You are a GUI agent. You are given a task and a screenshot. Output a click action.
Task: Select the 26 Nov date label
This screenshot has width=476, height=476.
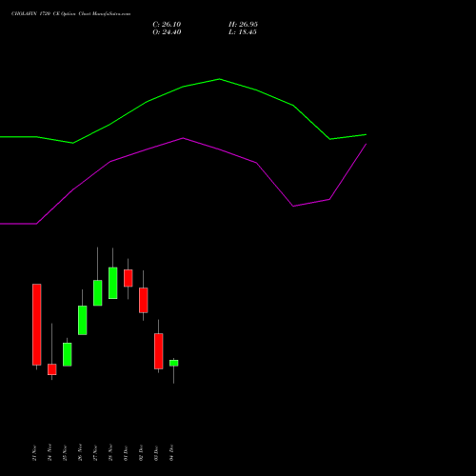(80, 453)
